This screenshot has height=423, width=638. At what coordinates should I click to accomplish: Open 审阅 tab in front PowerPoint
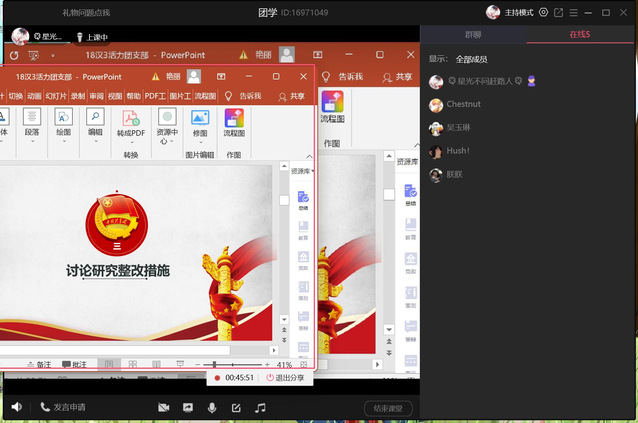pos(96,96)
